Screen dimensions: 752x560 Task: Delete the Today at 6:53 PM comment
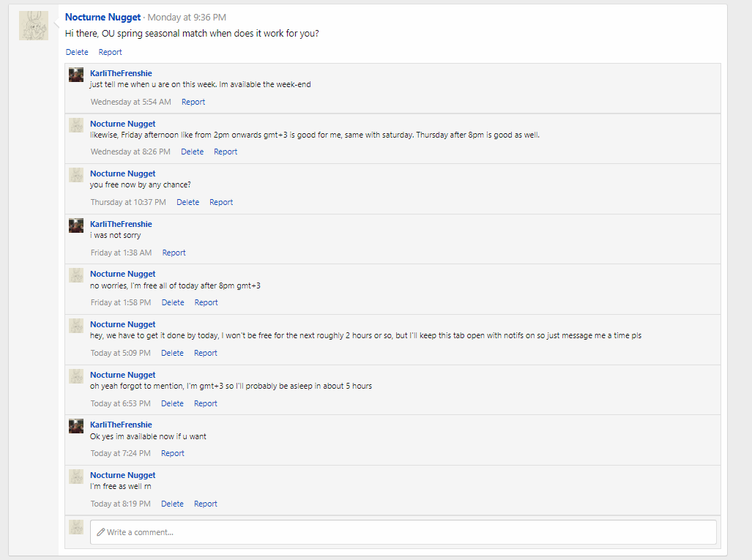[x=172, y=403]
